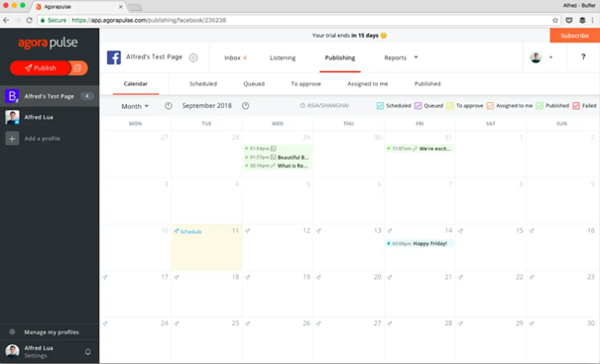Click the orange Subscribe button
This screenshot has height=364, width=600.
point(575,36)
